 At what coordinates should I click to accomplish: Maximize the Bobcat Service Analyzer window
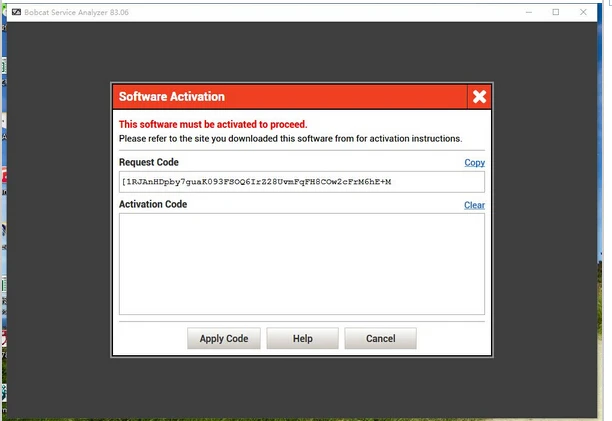[556, 12]
